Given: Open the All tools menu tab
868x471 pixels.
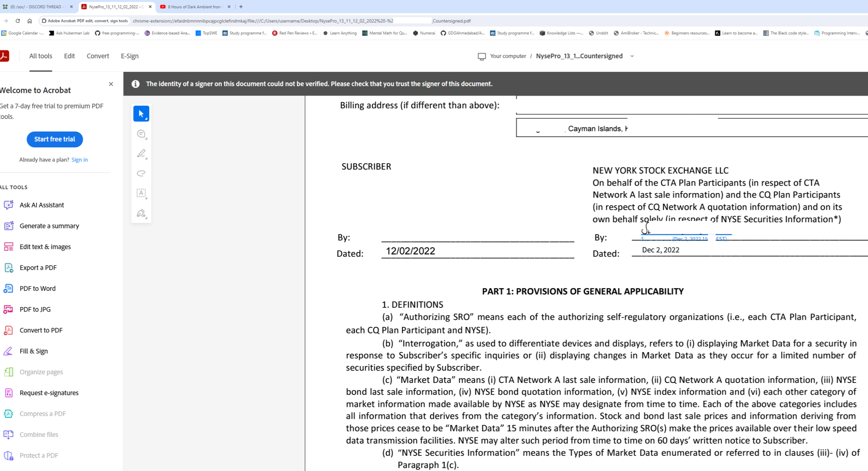Looking at the screenshot, I should pyautogui.click(x=41, y=56).
